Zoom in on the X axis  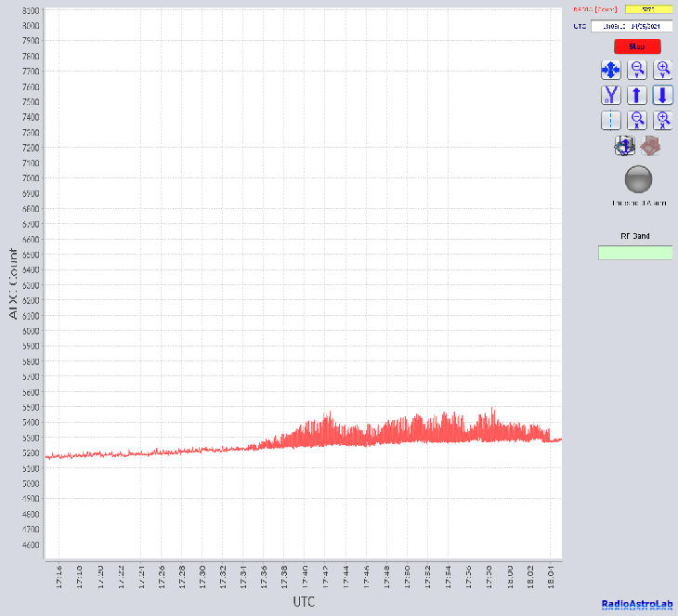click(x=663, y=120)
